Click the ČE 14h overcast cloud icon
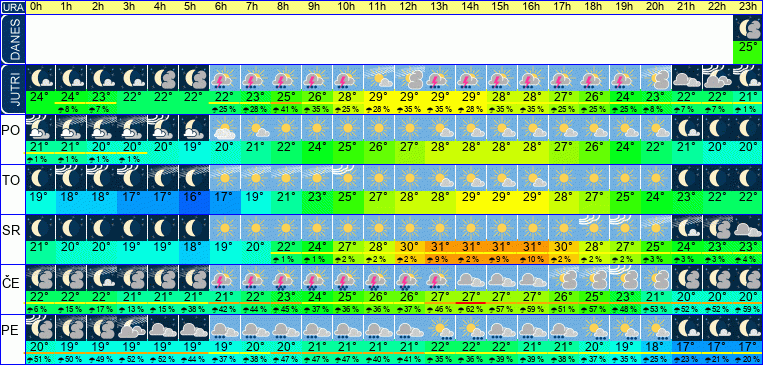 (471, 278)
